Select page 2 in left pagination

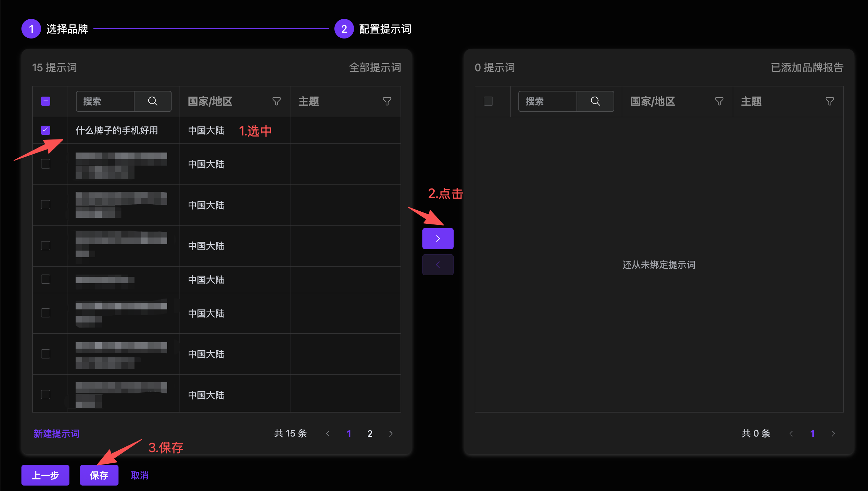[370, 433]
